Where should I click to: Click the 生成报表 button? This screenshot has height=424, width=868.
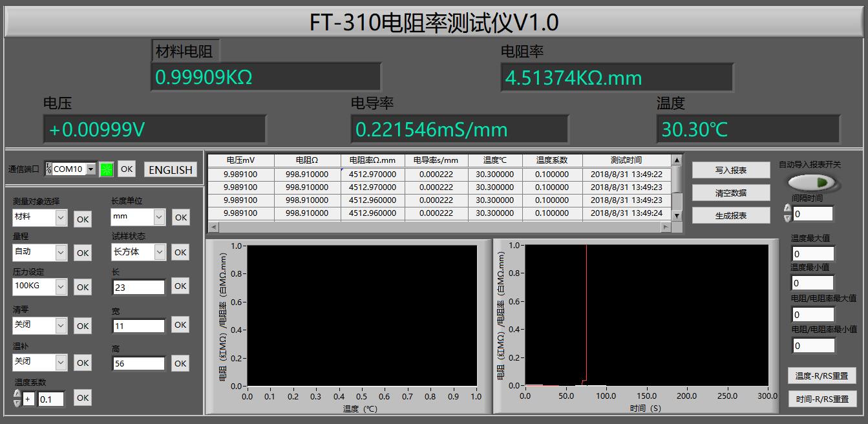pos(730,215)
